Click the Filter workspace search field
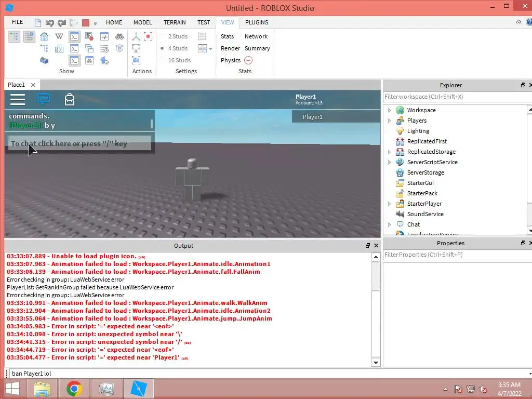Image resolution: width=532 pixels, height=399 pixels. click(457, 97)
